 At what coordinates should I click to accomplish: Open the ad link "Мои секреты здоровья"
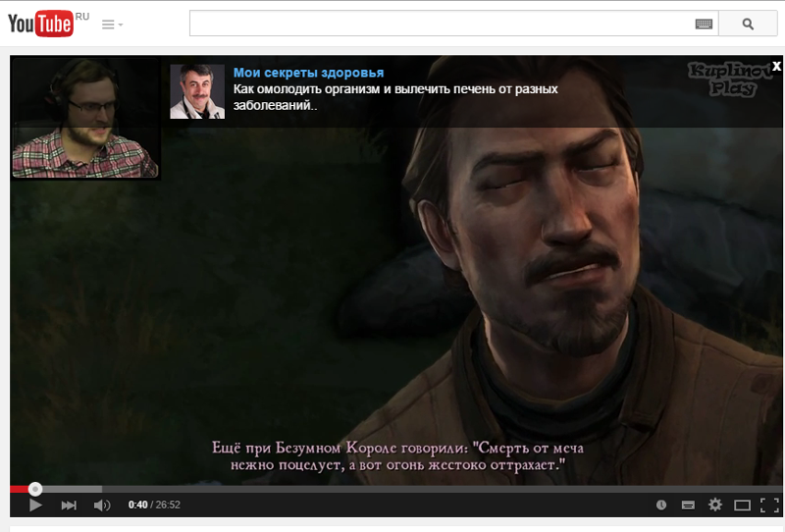308,73
